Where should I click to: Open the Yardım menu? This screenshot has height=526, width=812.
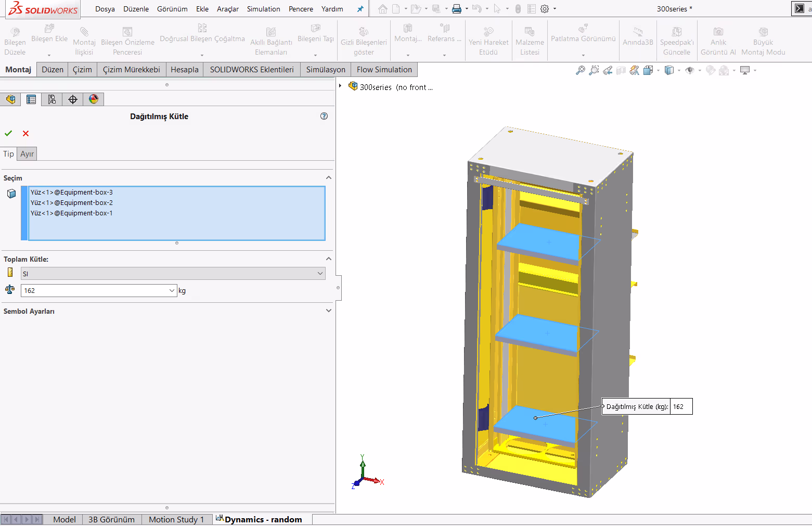click(332, 9)
